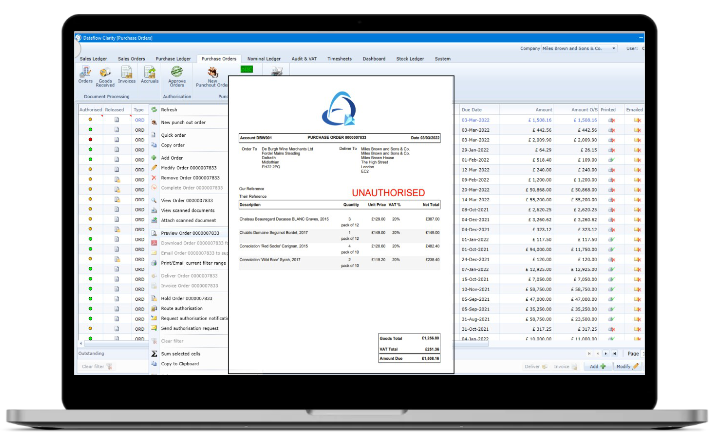This screenshot has width=715, height=443.
Task: Click the Add button with plus icon
Action: (x=597, y=366)
